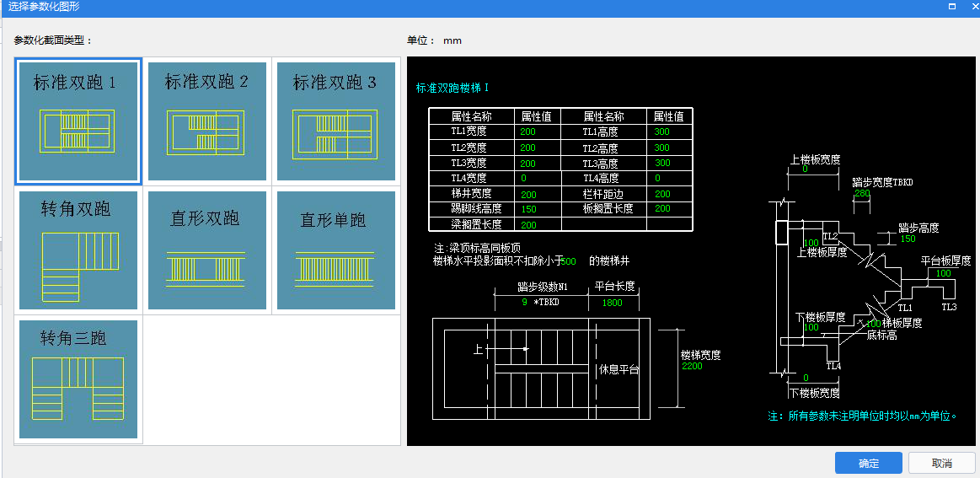Click the 底标高 label in section
980x478 pixels.
pyautogui.click(x=882, y=336)
